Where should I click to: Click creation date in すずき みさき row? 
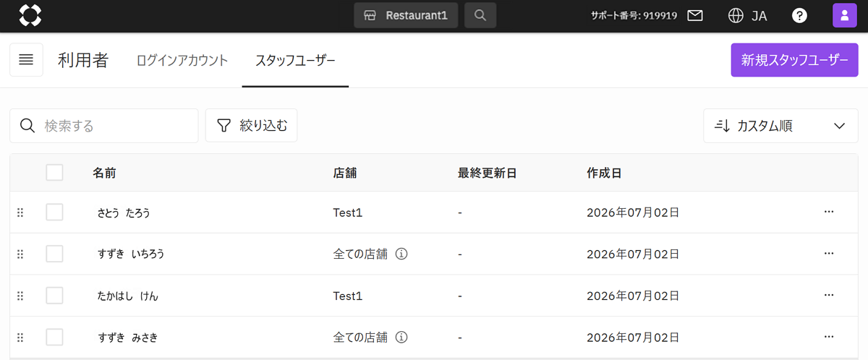pos(633,337)
